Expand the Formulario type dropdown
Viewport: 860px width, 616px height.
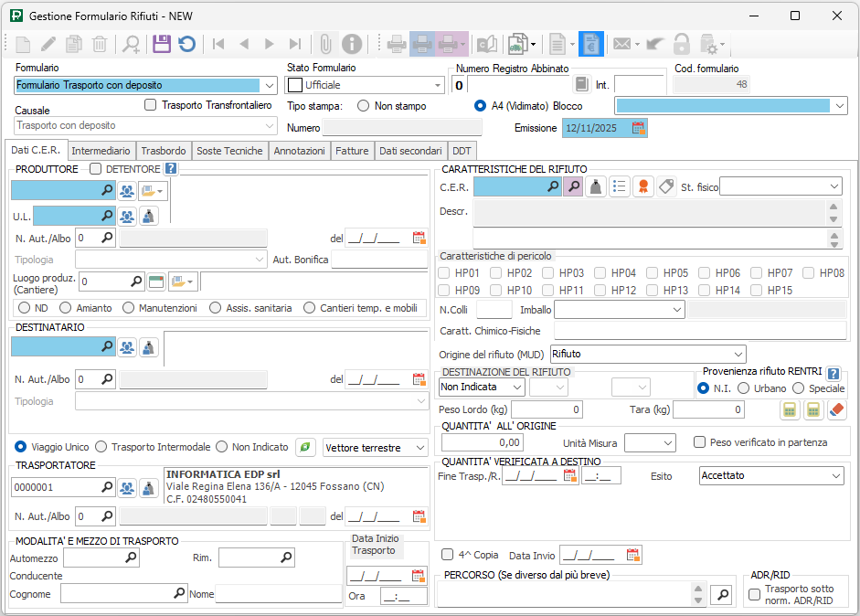[x=269, y=85]
